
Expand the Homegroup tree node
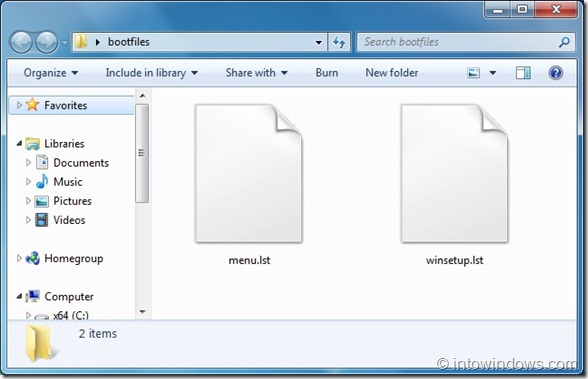point(19,258)
